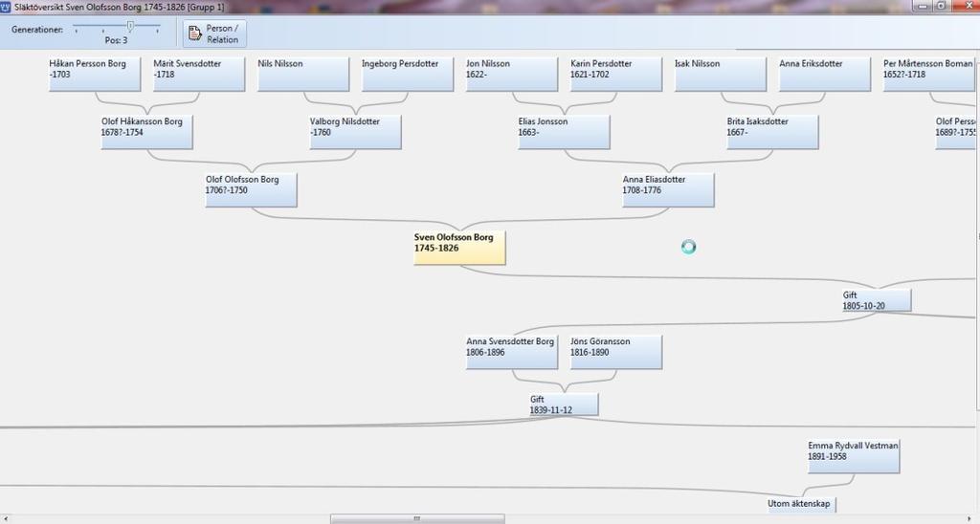Click the window title Släktöversikt Sven Olofsson Borg
Viewport: 980px width, 524px height.
[x=119, y=7]
